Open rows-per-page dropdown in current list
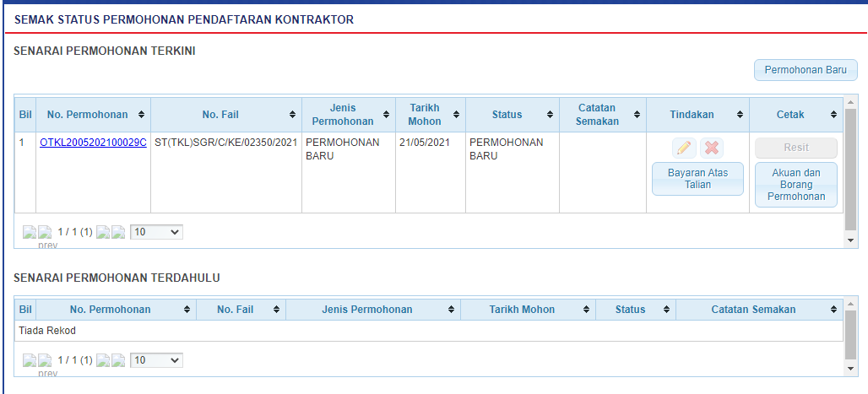This screenshot has width=868, height=394. (x=156, y=232)
